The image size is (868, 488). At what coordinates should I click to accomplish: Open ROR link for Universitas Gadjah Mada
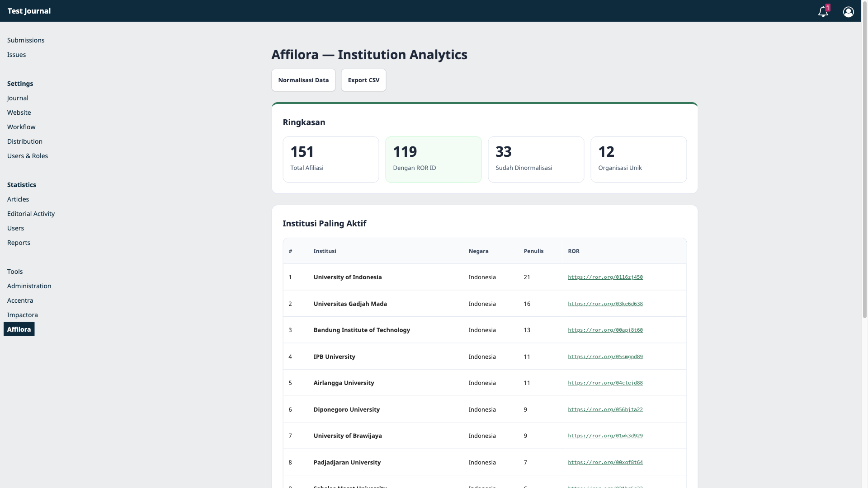pyautogui.click(x=605, y=304)
